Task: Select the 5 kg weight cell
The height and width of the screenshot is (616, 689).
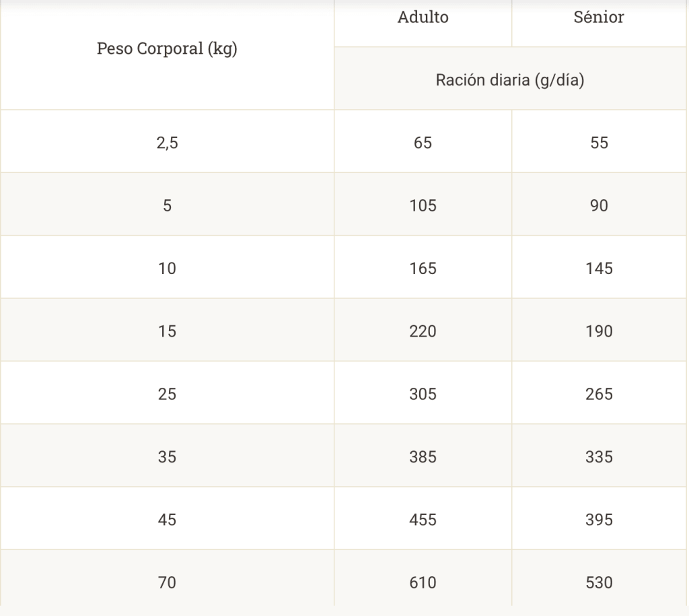Action: 167,205
